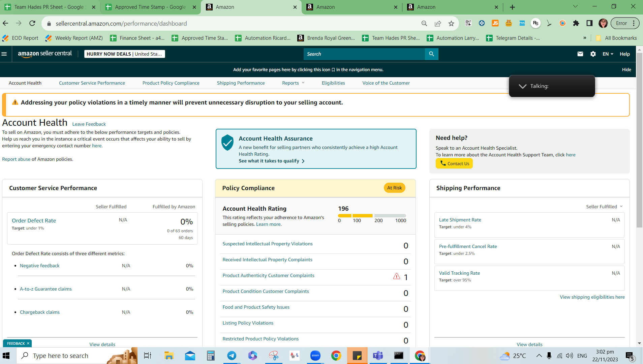The height and width of the screenshot is (364, 643).
Task: Open Sticky Notes from the taskbar
Action: point(357,356)
